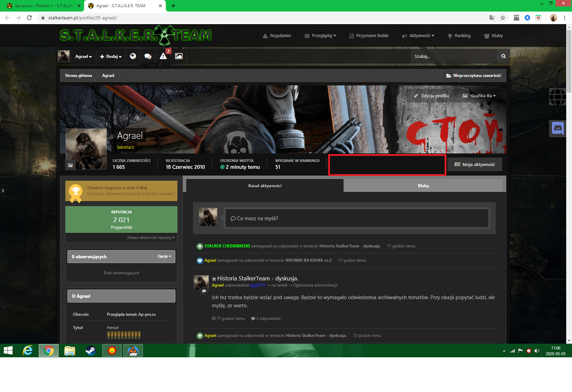This screenshot has height=392, width=572.
Task: Expand the Przeglądaj menu
Action: coord(320,36)
